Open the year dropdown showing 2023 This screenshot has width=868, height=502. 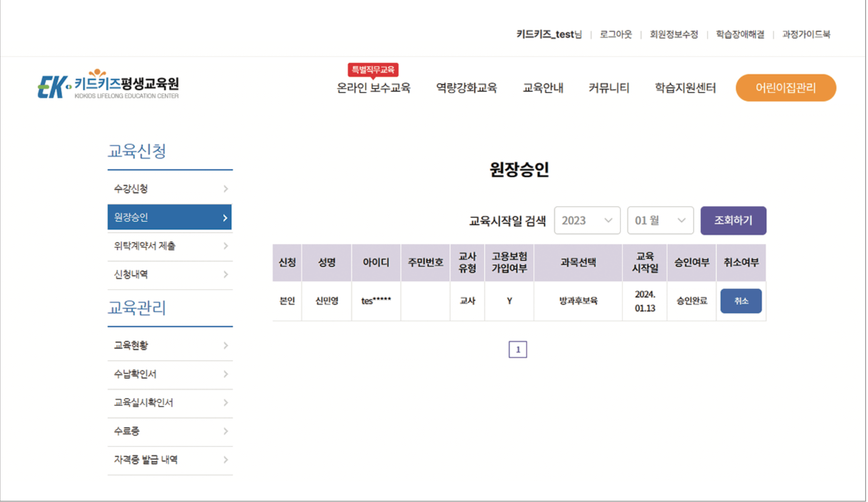[x=587, y=220]
